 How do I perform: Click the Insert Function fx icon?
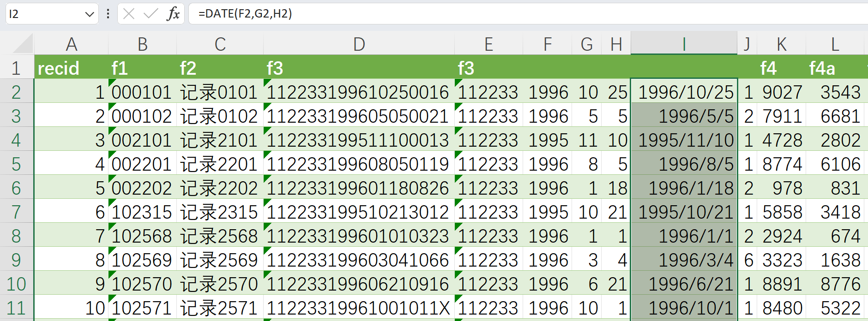[173, 14]
